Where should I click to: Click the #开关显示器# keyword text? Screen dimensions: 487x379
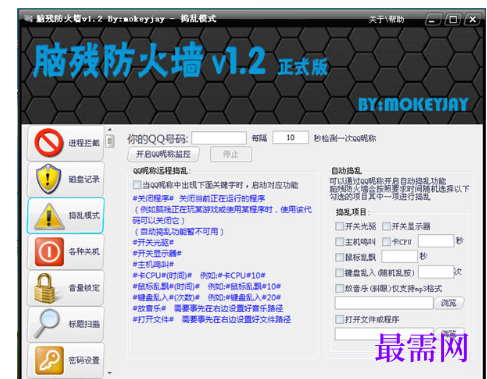[x=157, y=254]
